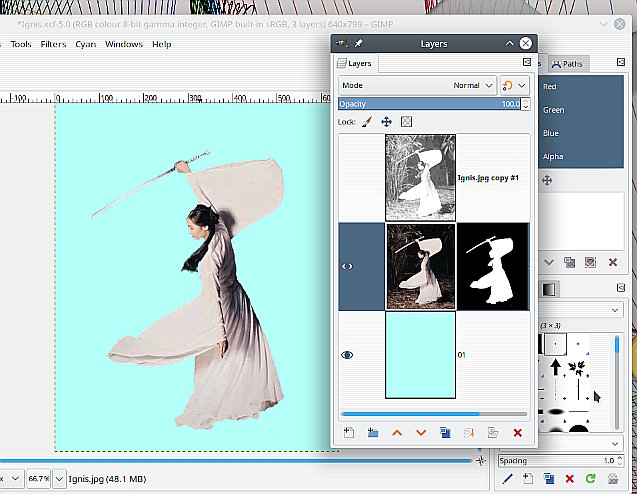
Task: Expand the layer mode group switcher
Action: 514,85
